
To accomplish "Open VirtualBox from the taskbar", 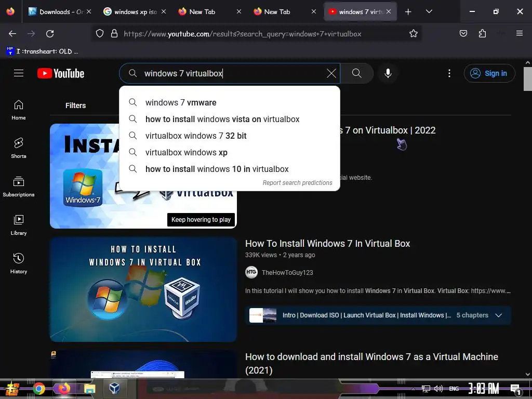I will (115, 389).
